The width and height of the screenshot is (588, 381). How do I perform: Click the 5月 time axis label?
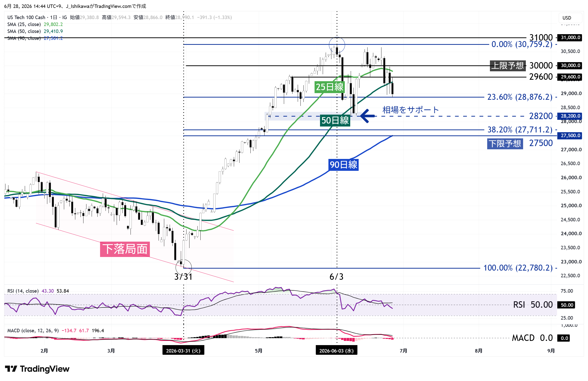pos(259,351)
